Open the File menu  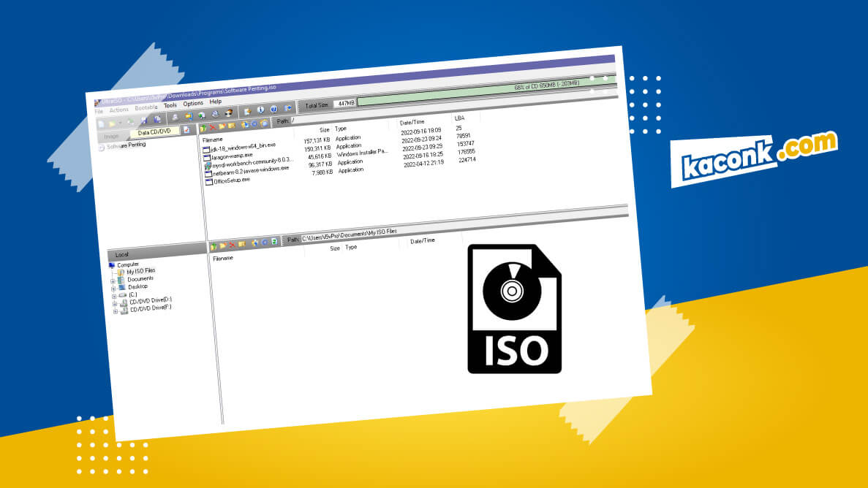99,111
